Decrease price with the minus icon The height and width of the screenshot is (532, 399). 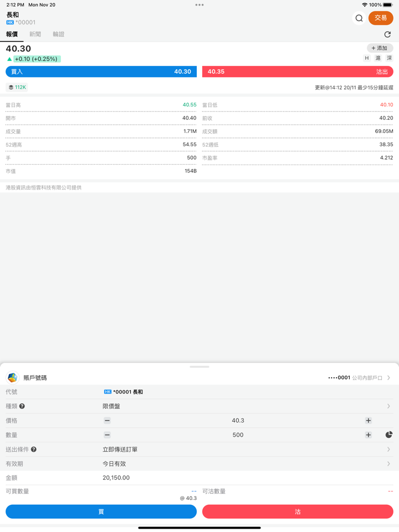click(x=107, y=421)
